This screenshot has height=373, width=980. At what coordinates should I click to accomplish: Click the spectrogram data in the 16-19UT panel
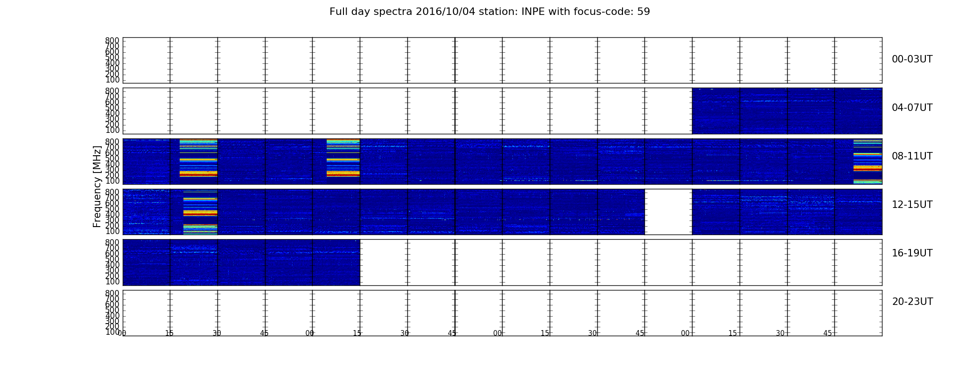(241, 262)
